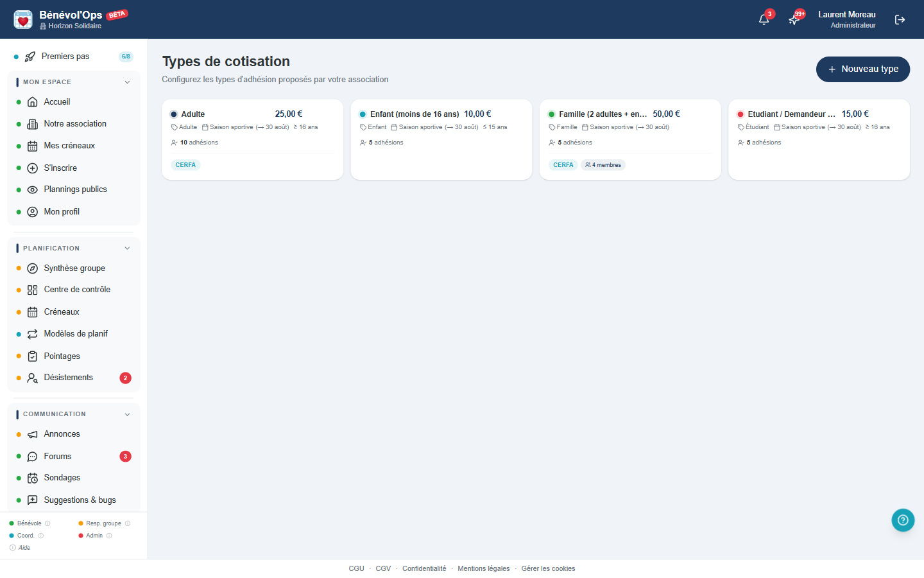Open the sparkle updates icon with 99+ badge
Screen dimensions: 924x578
click(x=794, y=19)
